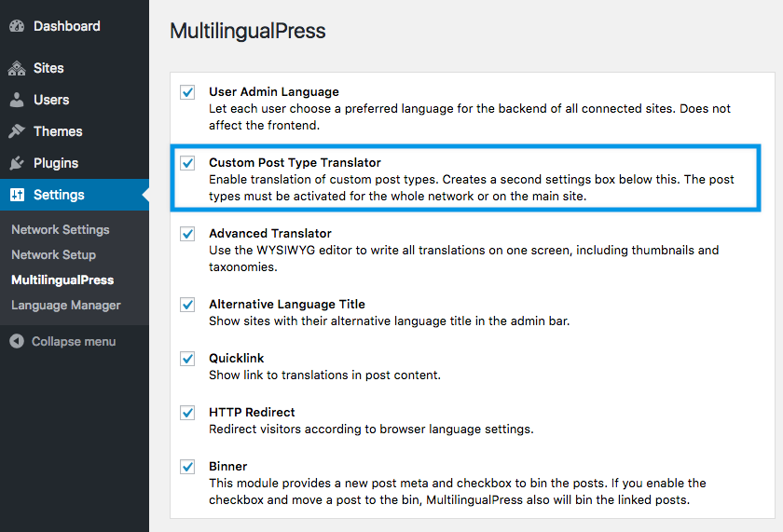Toggle the Custom Post Type Translator checkbox

pos(187,163)
